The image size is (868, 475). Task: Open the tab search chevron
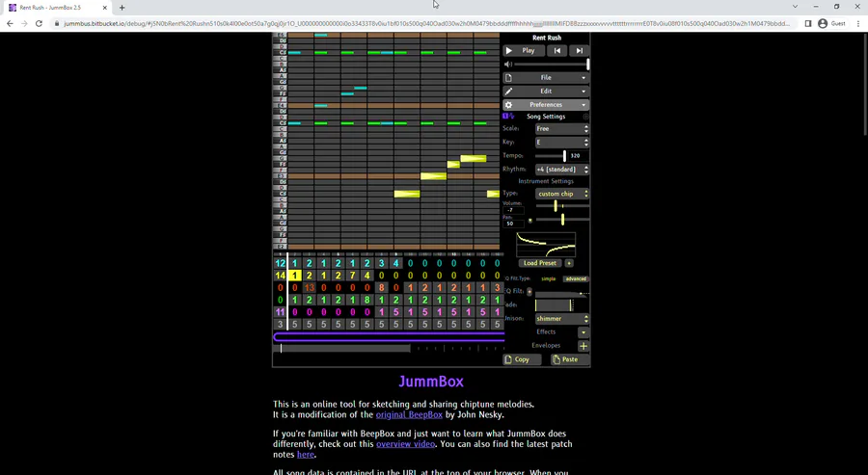click(x=795, y=7)
